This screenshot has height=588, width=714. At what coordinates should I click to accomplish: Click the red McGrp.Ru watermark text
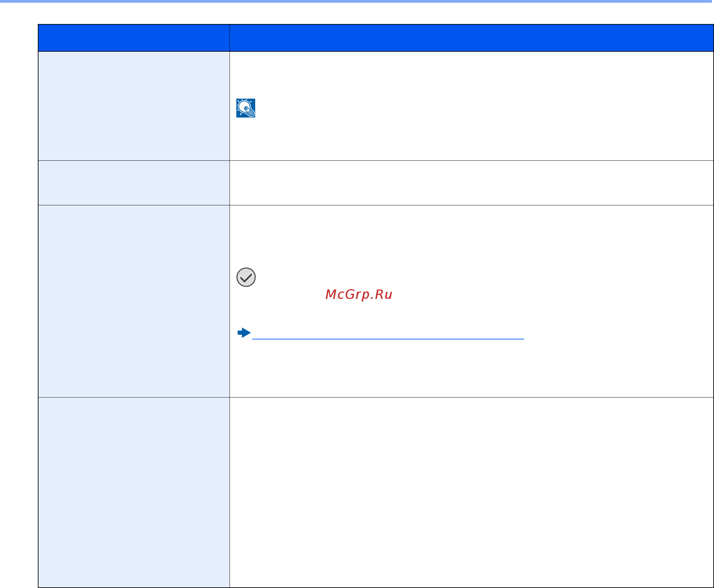coord(359,295)
